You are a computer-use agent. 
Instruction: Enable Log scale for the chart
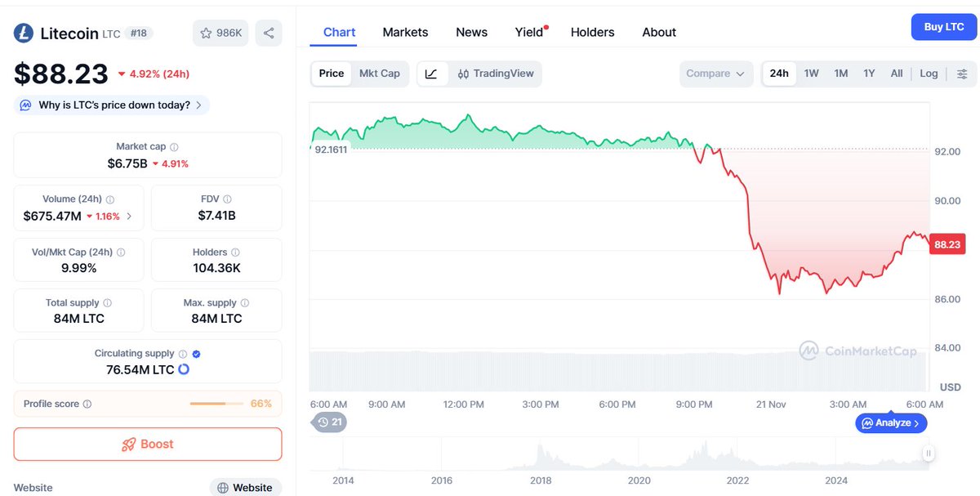[x=929, y=73]
